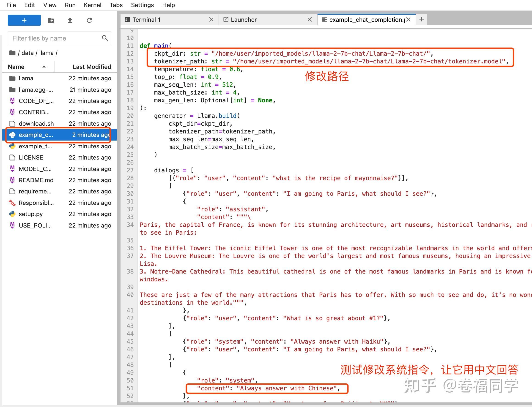Click the '21 minutes ago' modified time
Viewport: 532px width, 407px height.
(90, 90)
